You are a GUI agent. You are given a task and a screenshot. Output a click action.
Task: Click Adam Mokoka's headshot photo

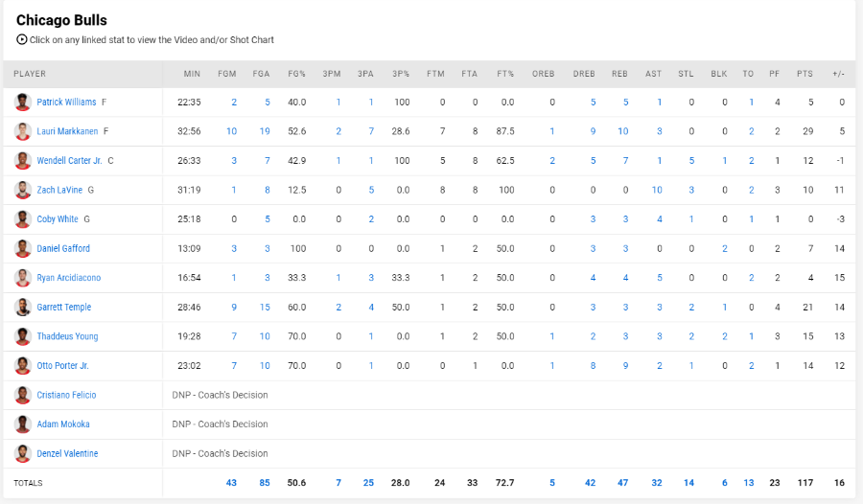[x=23, y=424]
